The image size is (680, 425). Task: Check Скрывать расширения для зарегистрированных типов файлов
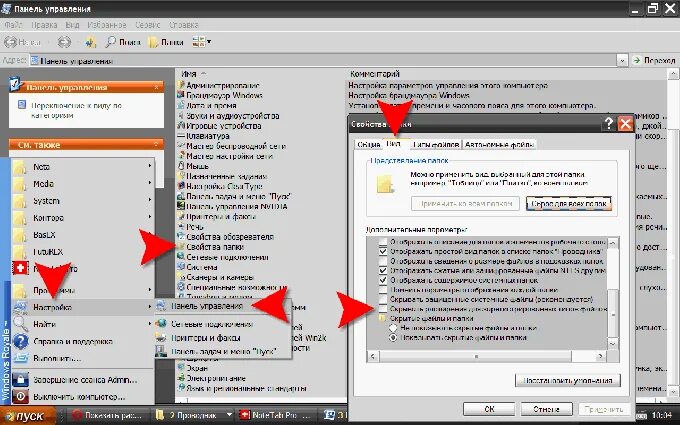[x=383, y=309]
